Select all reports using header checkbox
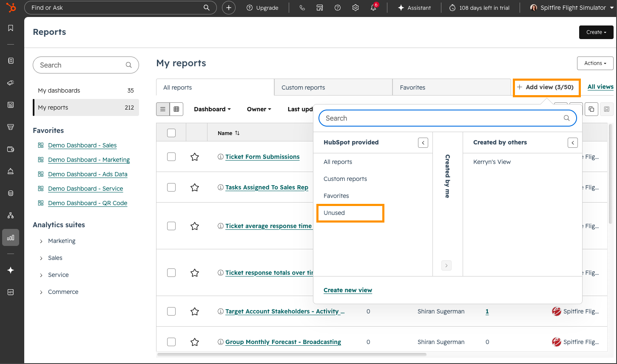The height and width of the screenshot is (364, 617). [x=171, y=133]
